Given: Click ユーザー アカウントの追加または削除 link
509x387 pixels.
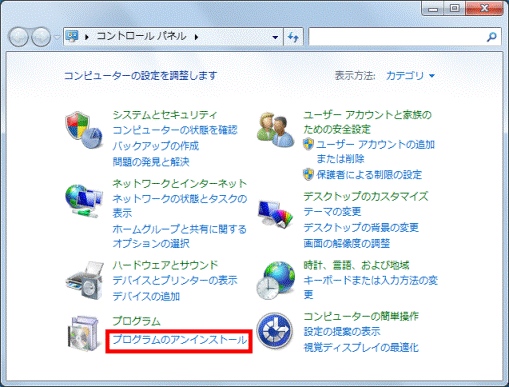Looking at the screenshot, I should click(375, 152).
